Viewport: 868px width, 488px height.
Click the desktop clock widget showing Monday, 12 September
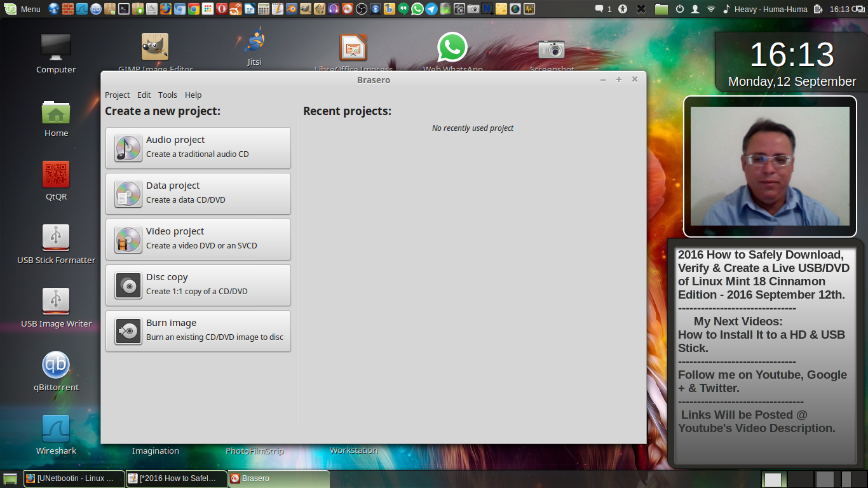pyautogui.click(x=792, y=62)
